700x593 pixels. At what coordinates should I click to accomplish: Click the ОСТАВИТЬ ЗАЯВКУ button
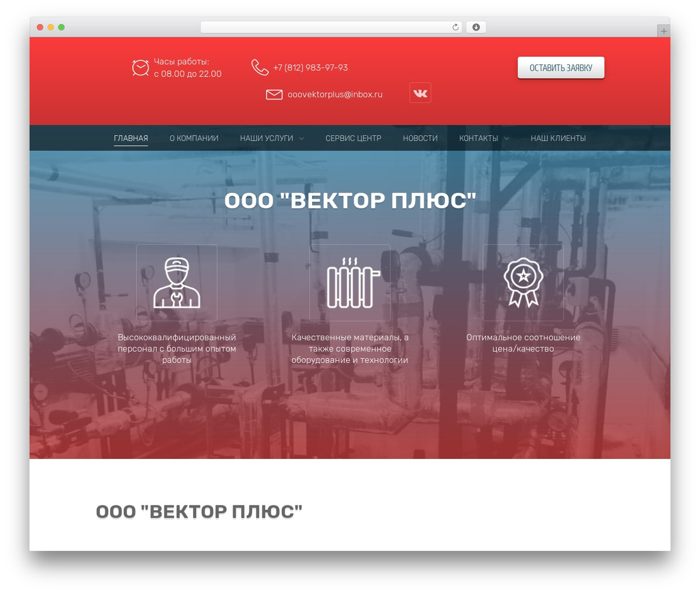[x=561, y=68]
